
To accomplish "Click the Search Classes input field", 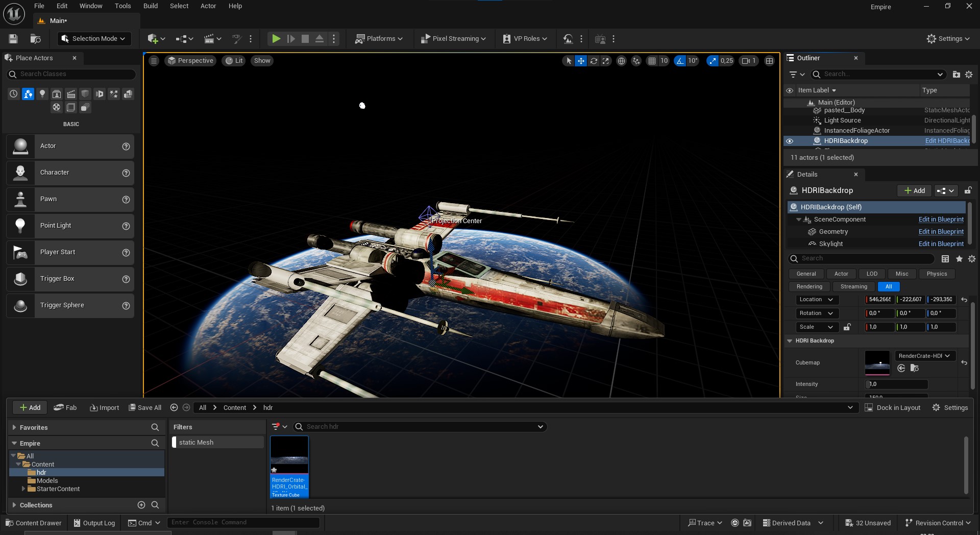I will click(x=71, y=74).
